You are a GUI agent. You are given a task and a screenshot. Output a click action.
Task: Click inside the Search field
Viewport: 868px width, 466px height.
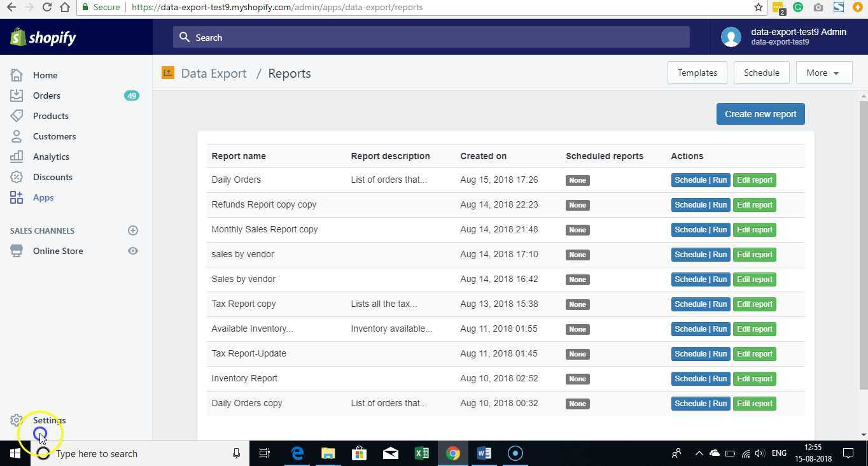(431, 37)
